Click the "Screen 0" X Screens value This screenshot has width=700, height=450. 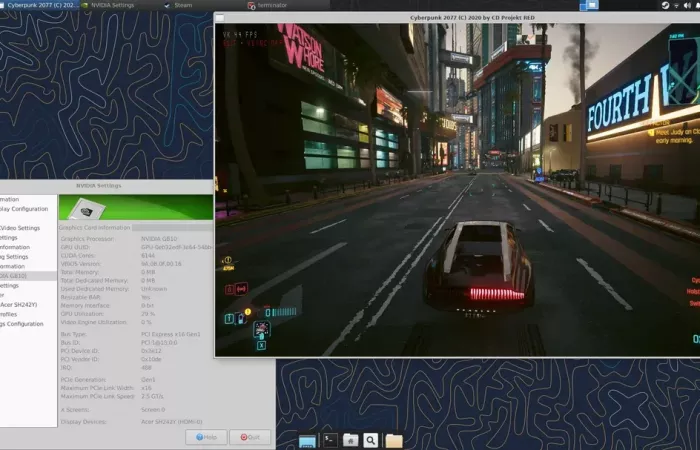(153, 409)
